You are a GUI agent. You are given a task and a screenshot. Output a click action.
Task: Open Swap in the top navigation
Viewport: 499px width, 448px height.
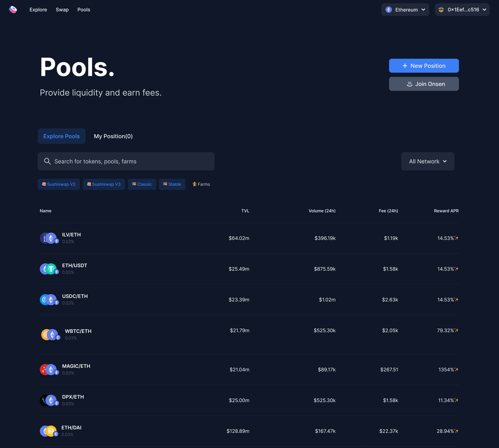pos(62,10)
